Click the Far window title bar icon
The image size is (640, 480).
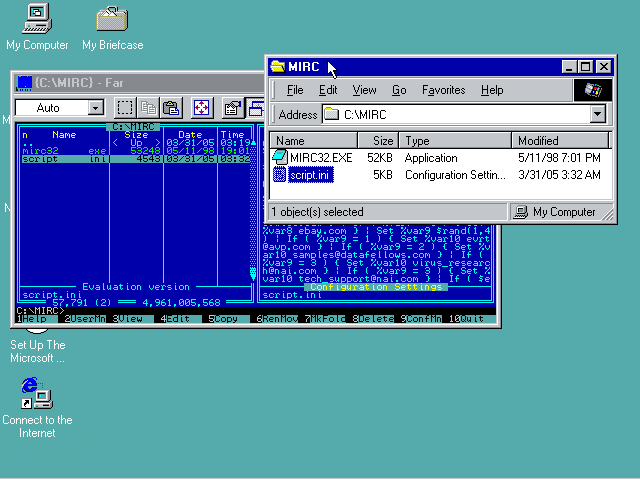coord(24,83)
